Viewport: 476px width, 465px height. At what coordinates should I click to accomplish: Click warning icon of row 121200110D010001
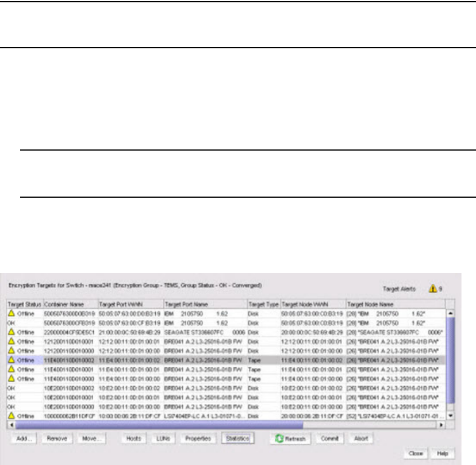11,341
